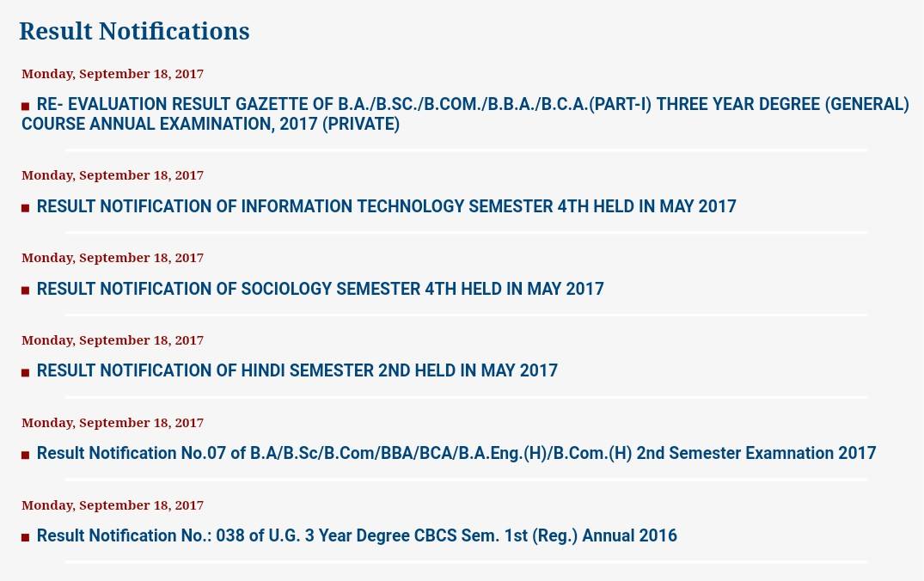Click red bullet beside Information Technology result
This screenshot has height=581, width=924.
coord(25,208)
